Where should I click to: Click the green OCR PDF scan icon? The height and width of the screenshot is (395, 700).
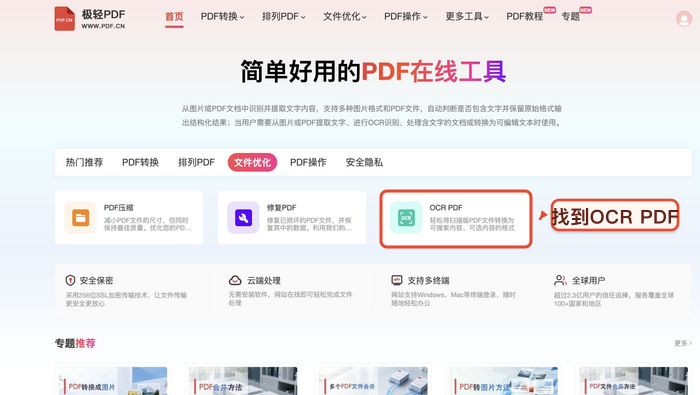click(x=406, y=218)
